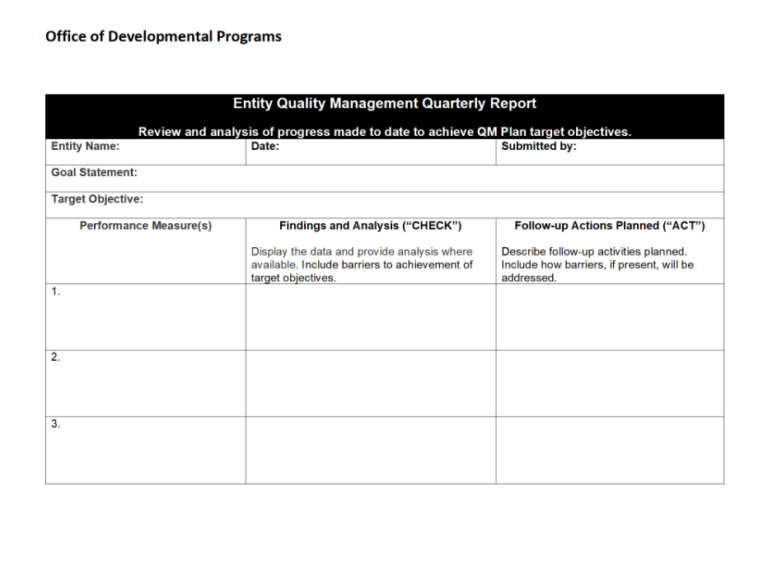The height and width of the screenshot is (570, 768).
Task: Select the 'Findings and Analysis ("CHECK")' header
Action: [371, 226]
